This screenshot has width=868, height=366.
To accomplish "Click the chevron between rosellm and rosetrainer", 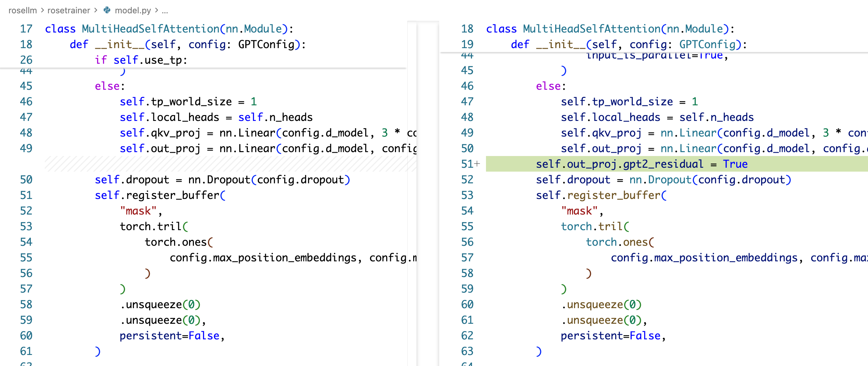I will coord(42,10).
